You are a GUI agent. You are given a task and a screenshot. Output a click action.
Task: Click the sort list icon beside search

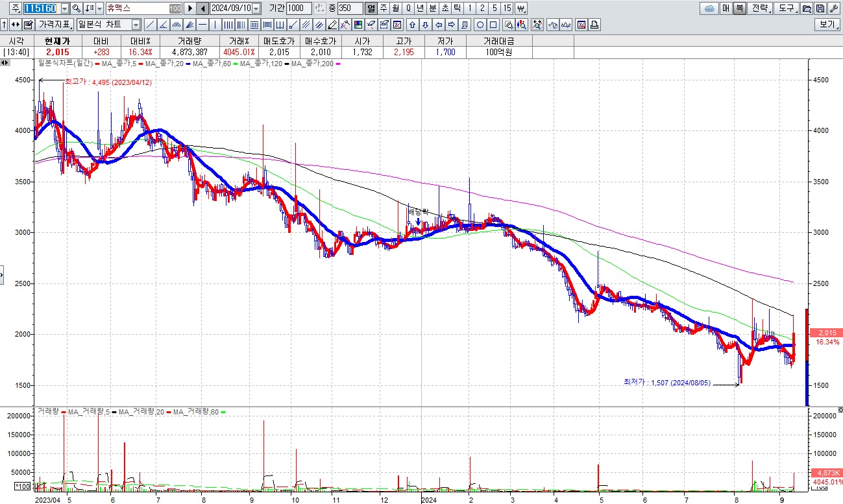click(x=89, y=8)
